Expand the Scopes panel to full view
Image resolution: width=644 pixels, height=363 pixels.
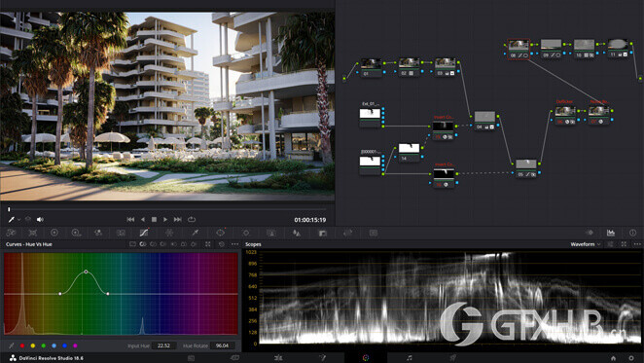pos(624,244)
